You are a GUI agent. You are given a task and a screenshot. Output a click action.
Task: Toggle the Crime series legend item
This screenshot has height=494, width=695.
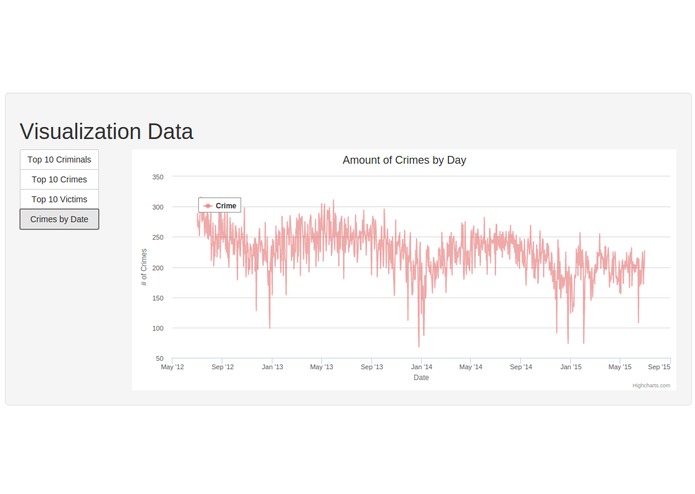click(x=220, y=206)
